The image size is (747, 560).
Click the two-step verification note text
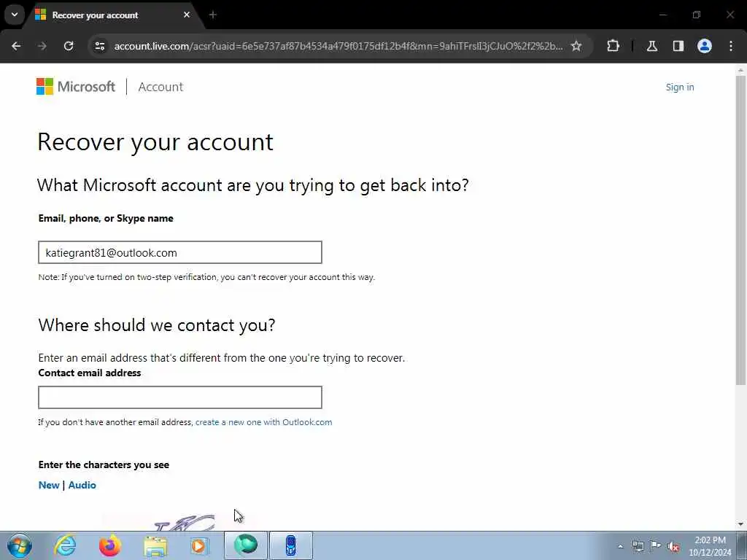click(206, 277)
